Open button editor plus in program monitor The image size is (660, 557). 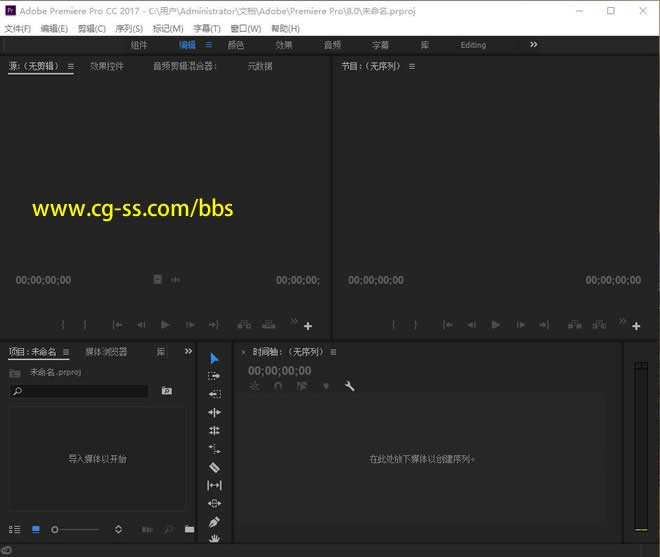[636, 326]
